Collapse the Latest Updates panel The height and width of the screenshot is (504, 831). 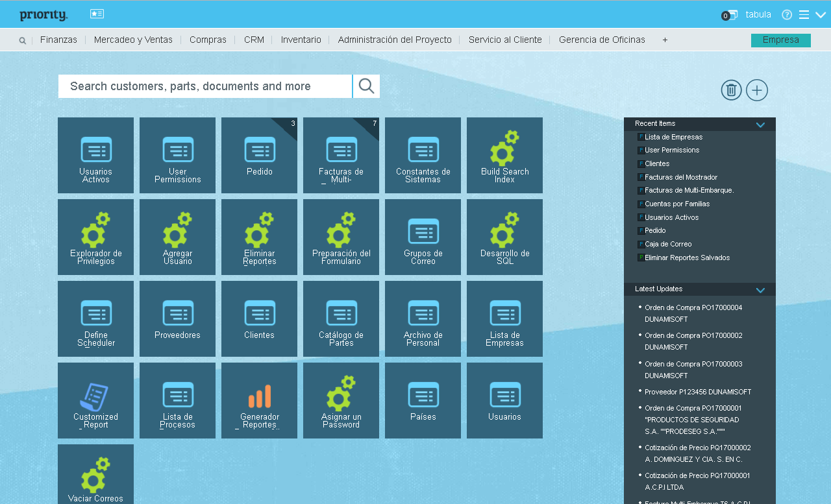(760, 290)
